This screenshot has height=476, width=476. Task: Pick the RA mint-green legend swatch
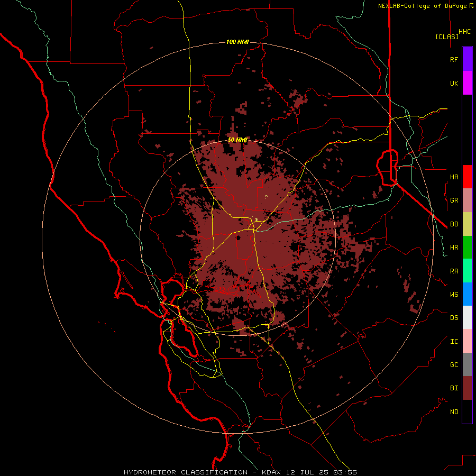click(x=467, y=271)
